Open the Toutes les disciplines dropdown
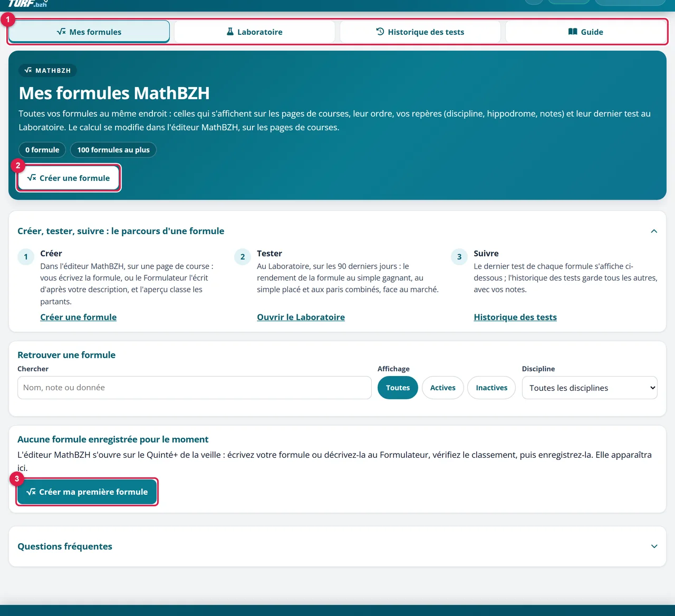Viewport: 675px width, 616px height. (x=590, y=388)
